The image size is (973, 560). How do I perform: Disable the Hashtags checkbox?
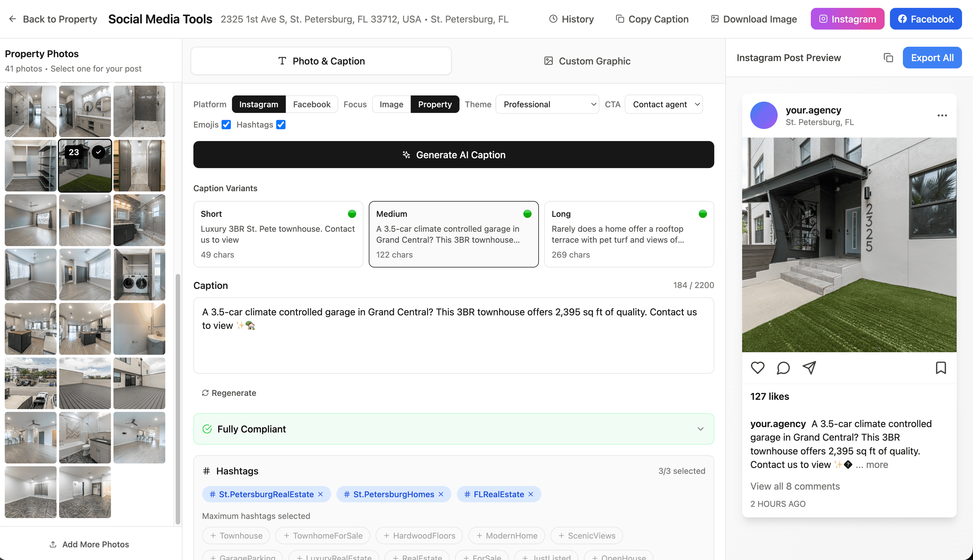point(281,124)
